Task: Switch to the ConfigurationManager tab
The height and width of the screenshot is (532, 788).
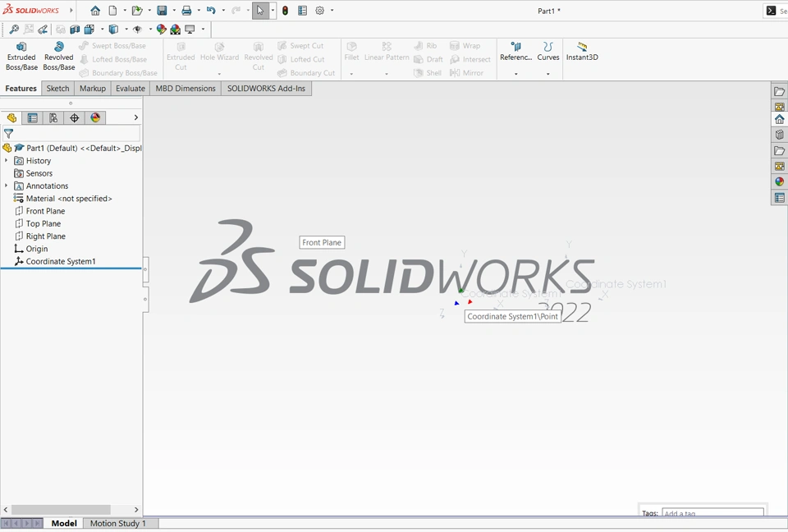Action: pos(53,117)
